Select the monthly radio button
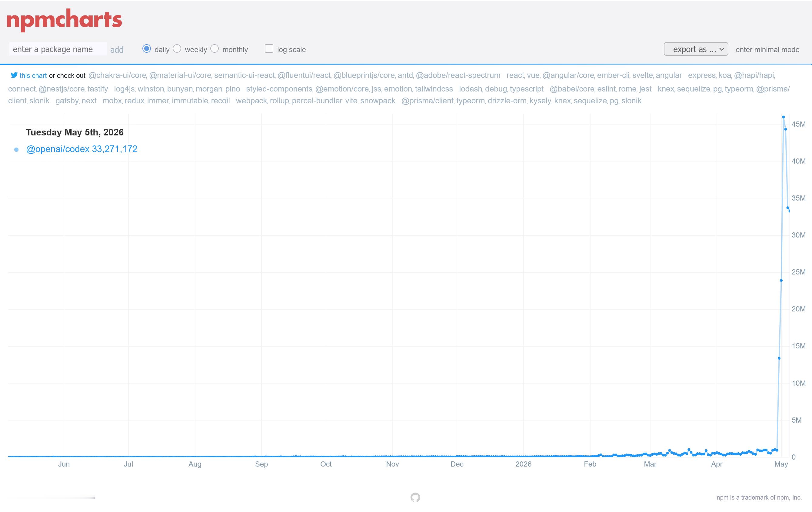Viewport: 812px width, 512px height. tap(215, 49)
